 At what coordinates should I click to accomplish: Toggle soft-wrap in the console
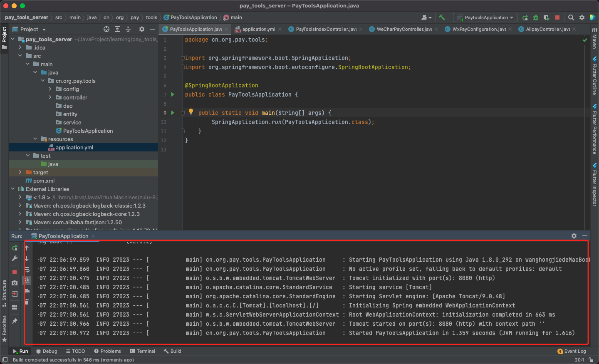tap(27, 270)
